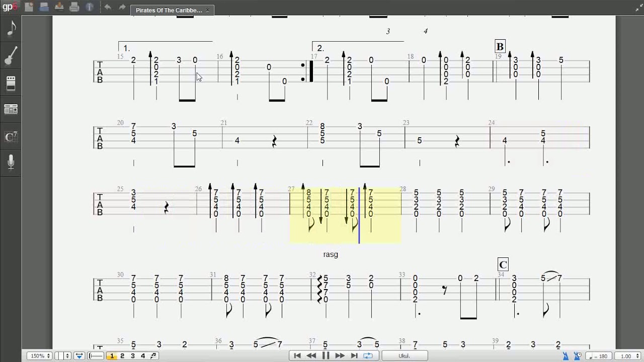Save the score

tap(59, 7)
